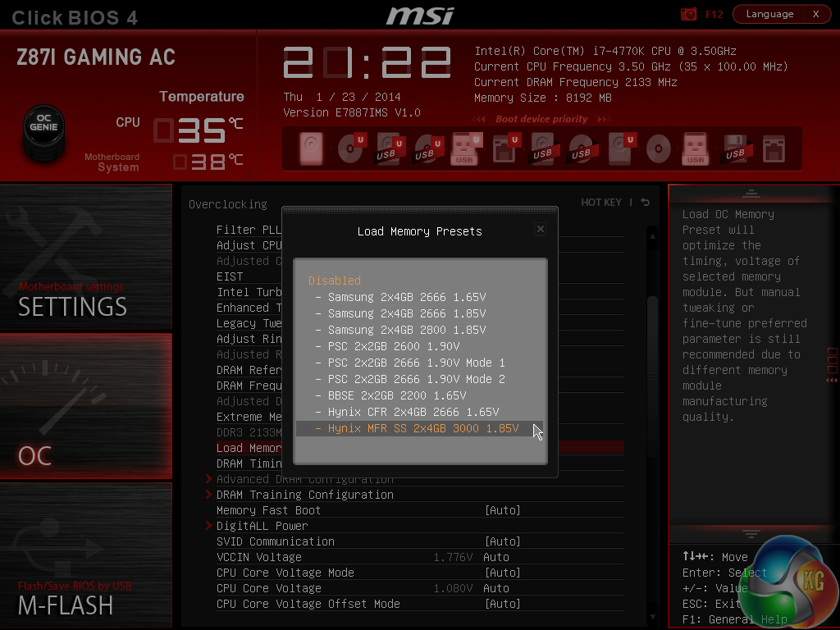Expand DRAM Training Configuration submenu
The height and width of the screenshot is (630, 840).
305,495
